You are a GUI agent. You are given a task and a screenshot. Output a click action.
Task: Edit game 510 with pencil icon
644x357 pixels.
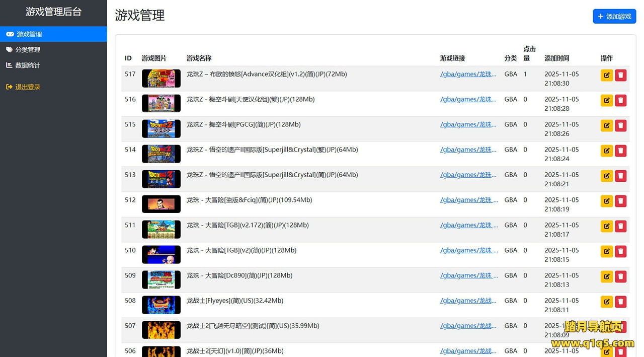(606, 252)
